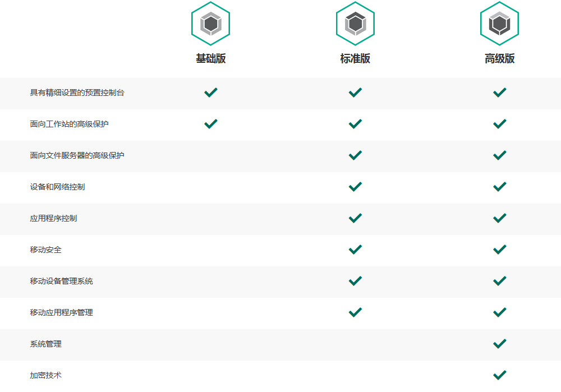Click the 高级版 checkmark for 加密技术
The image size is (561, 392).
(x=499, y=375)
